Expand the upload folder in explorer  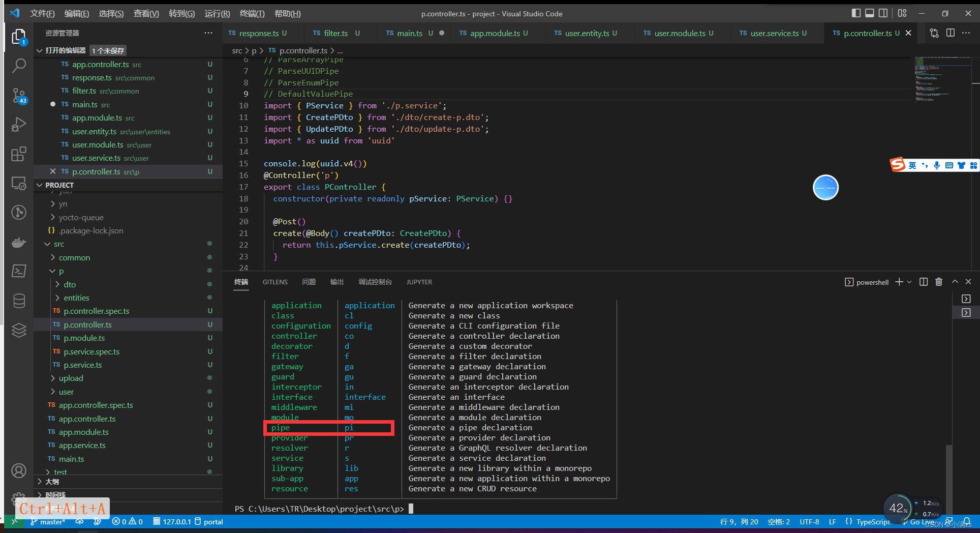[71, 378]
